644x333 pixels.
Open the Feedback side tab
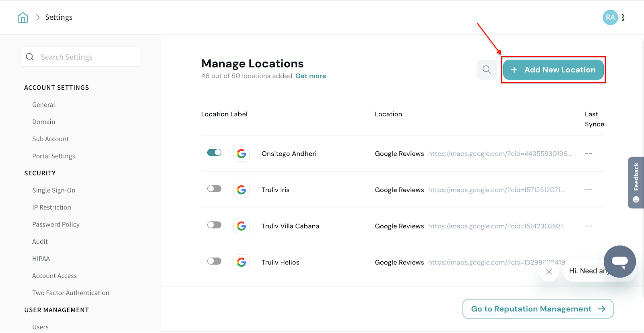pyautogui.click(x=636, y=182)
